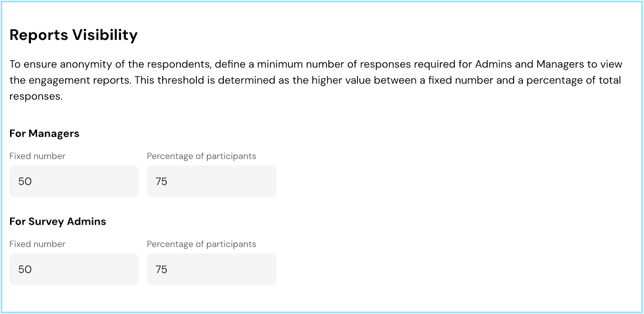Screen dimensions: 644x314
Task: Click the value 50 in Managers Fixed number
Action: [25, 181]
